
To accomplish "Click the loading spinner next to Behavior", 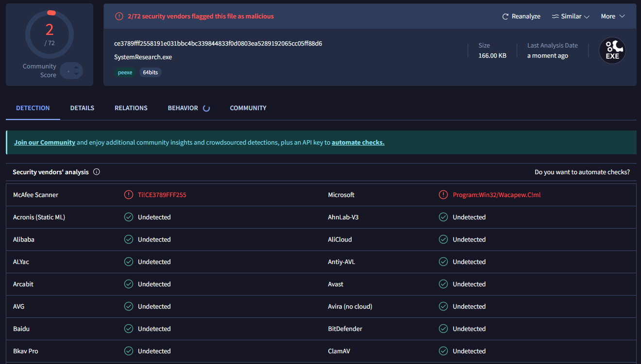I will (206, 108).
